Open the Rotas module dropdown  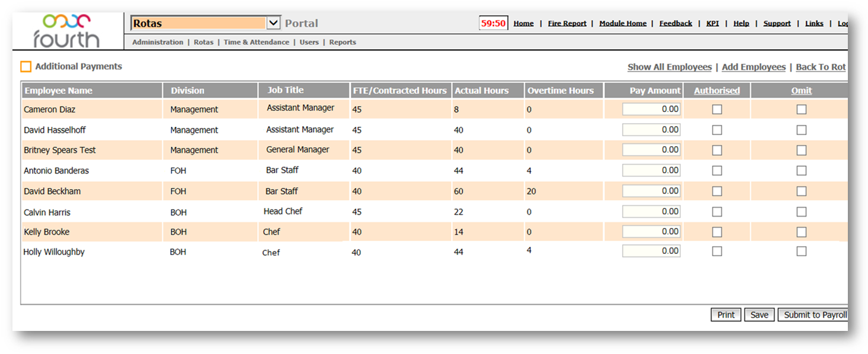point(273,23)
